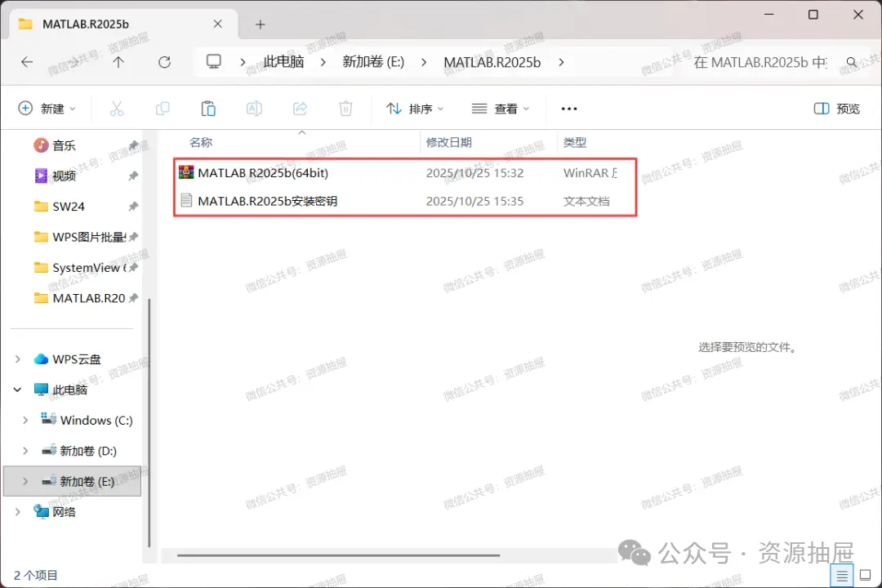Open the three-dots more options menu

(569, 109)
